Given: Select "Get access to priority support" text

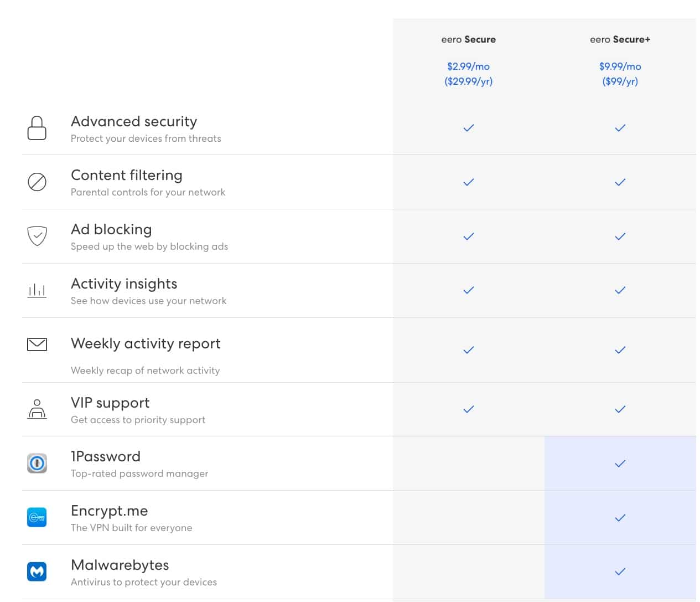Looking at the screenshot, I should 138,420.
